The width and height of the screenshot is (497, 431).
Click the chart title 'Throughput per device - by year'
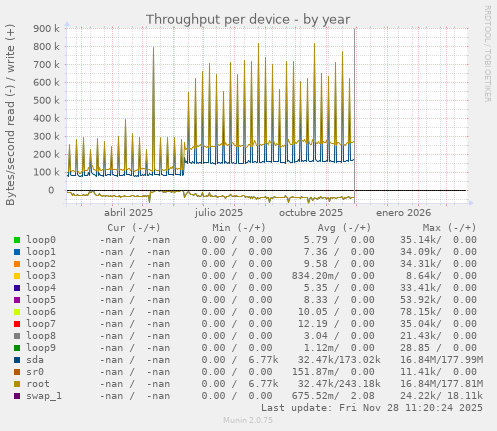point(248,19)
